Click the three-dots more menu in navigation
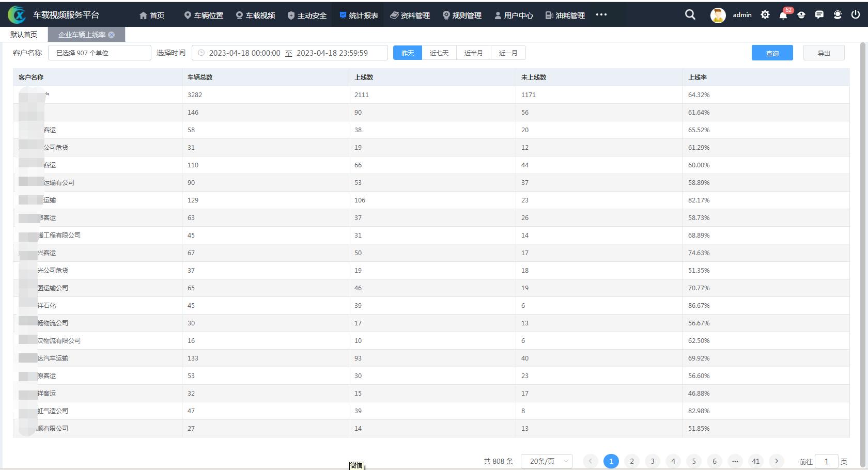The image size is (868, 470). (601, 14)
